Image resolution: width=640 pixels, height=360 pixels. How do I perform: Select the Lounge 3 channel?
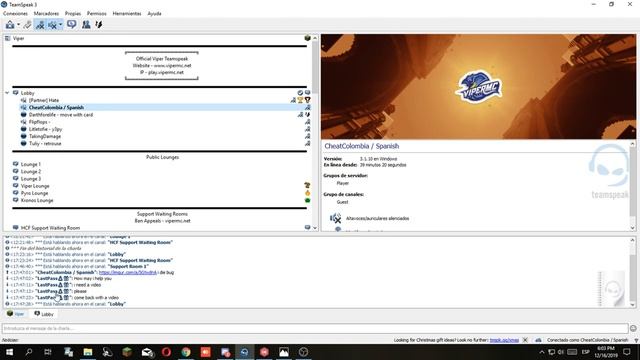tap(31, 179)
